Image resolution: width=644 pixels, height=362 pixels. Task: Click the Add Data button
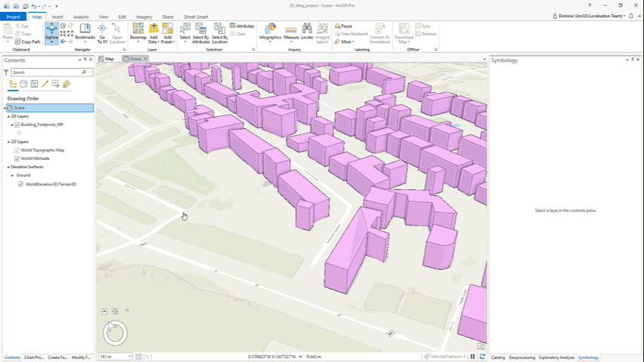[x=153, y=33]
